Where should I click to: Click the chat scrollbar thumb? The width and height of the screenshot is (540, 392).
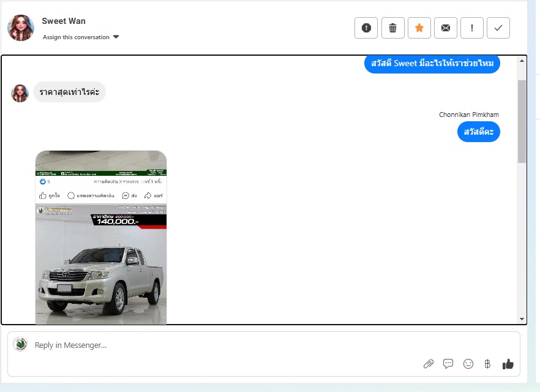[x=522, y=121]
